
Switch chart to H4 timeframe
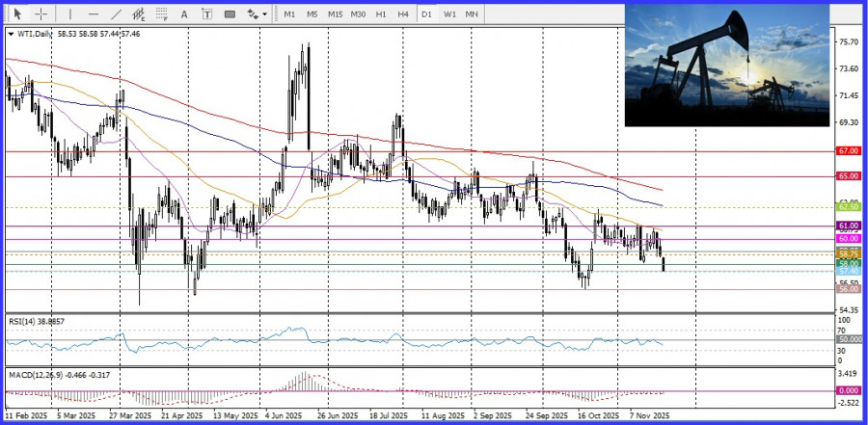point(403,14)
